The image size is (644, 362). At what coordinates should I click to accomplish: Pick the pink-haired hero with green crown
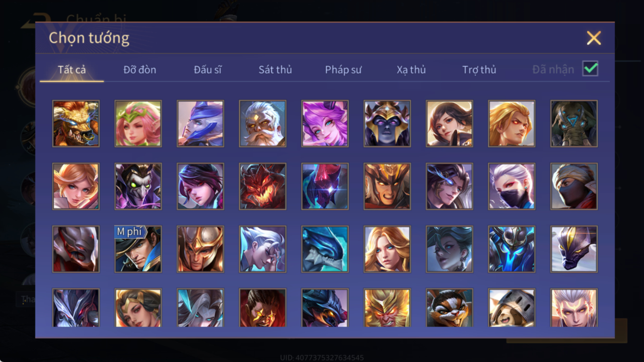[138, 124]
